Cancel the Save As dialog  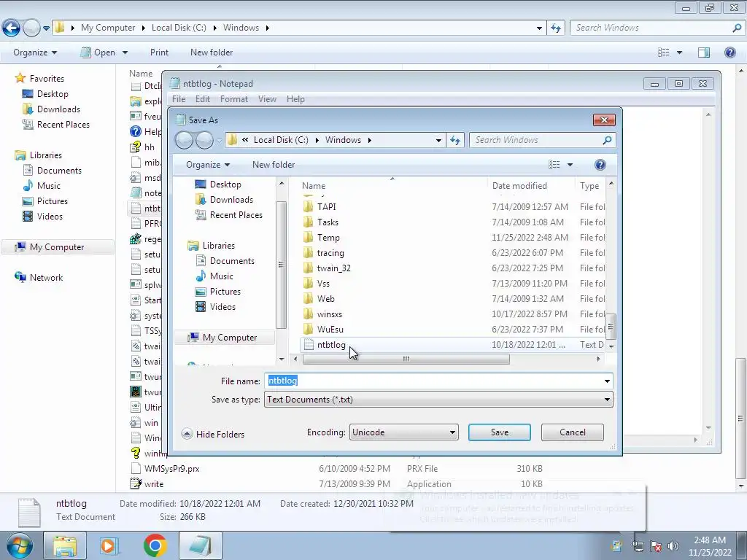pos(572,432)
